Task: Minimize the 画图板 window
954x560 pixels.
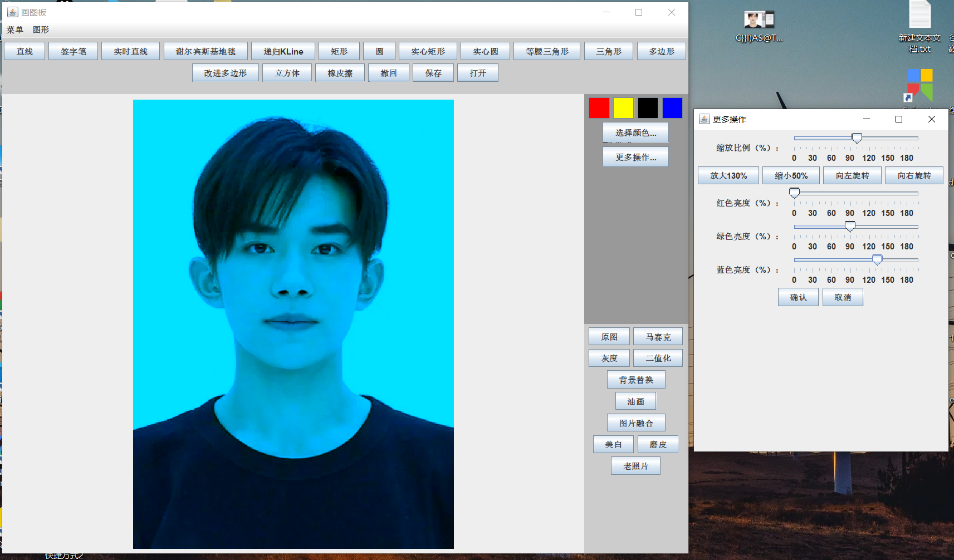Action: click(606, 12)
